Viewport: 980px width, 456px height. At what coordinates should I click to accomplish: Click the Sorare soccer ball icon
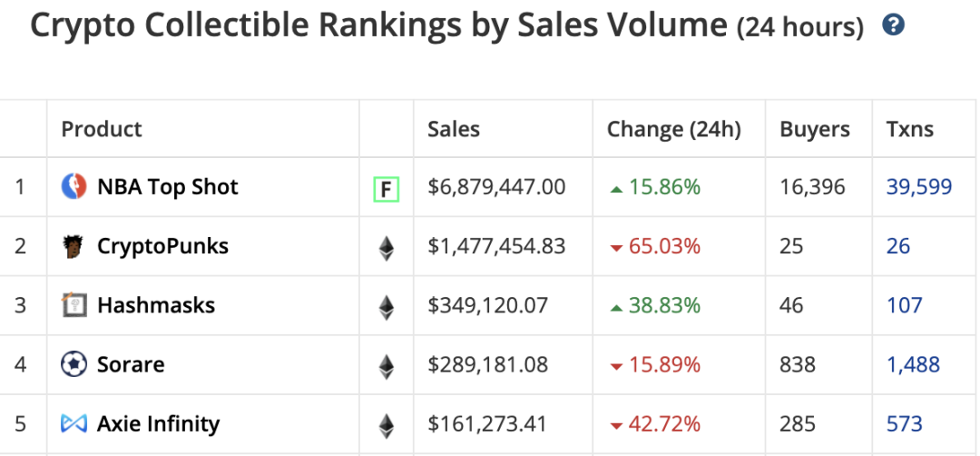73,364
